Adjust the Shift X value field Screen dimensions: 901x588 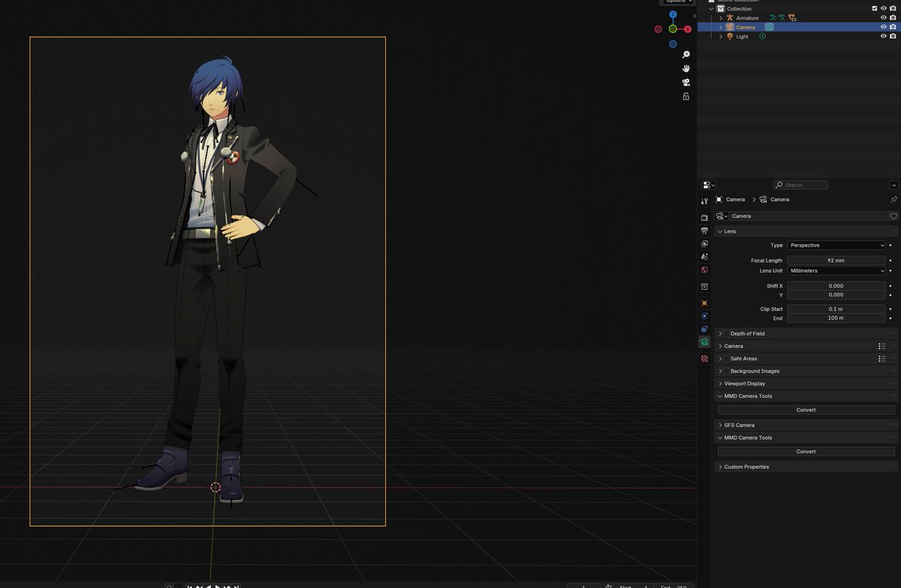pyautogui.click(x=836, y=286)
